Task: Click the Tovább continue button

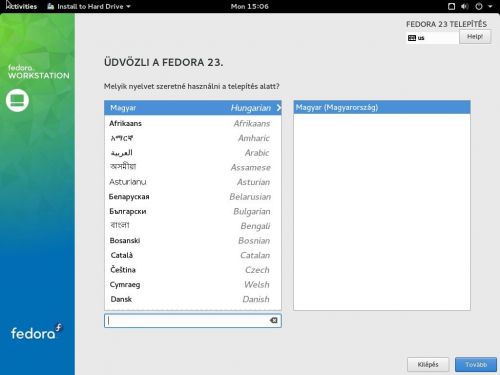Action: click(476, 365)
